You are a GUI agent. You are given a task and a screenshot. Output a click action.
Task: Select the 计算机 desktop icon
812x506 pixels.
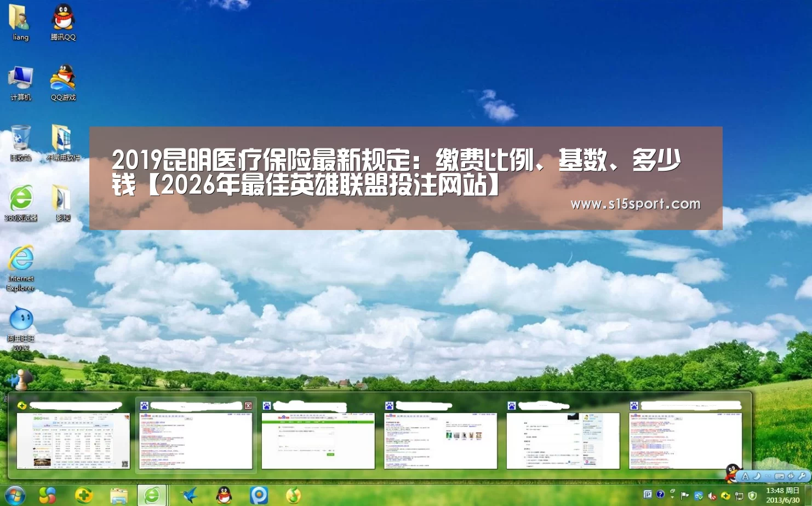[x=21, y=83]
